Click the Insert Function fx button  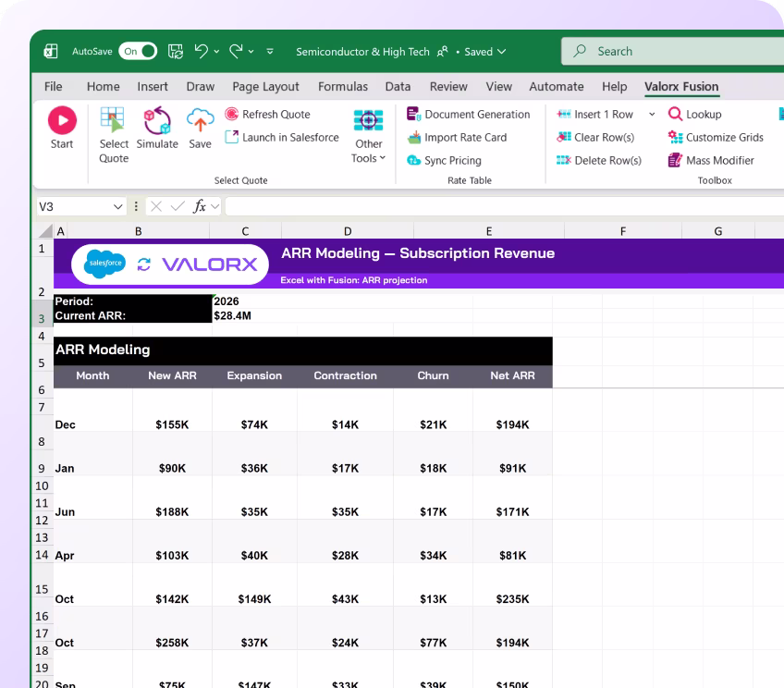(x=199, y=206)
